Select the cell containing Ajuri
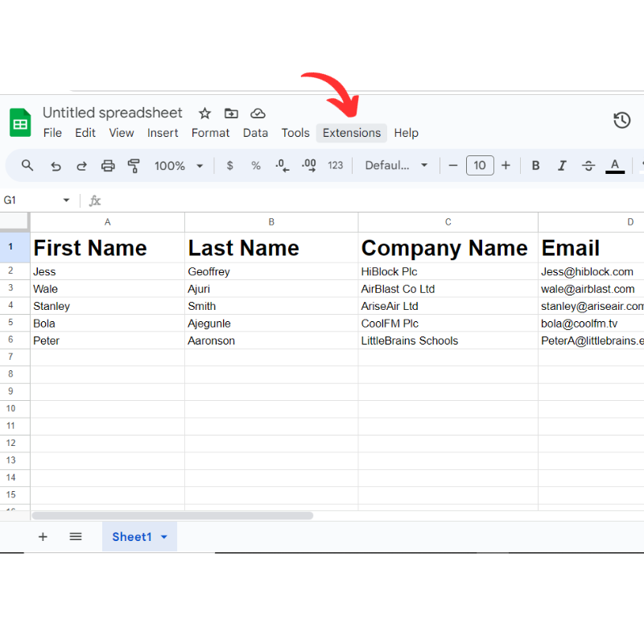Viewport: 644px width, 644px height. (271, 289)
